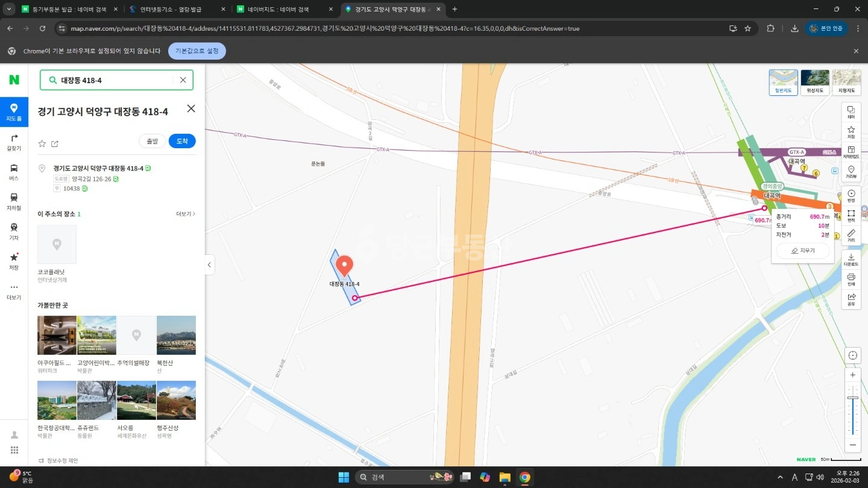Image resolution: width=868 pixels, height=488 pixels.
Task: Open the 아쿠아필드 place thumbnail
Action: coord(57,336)
